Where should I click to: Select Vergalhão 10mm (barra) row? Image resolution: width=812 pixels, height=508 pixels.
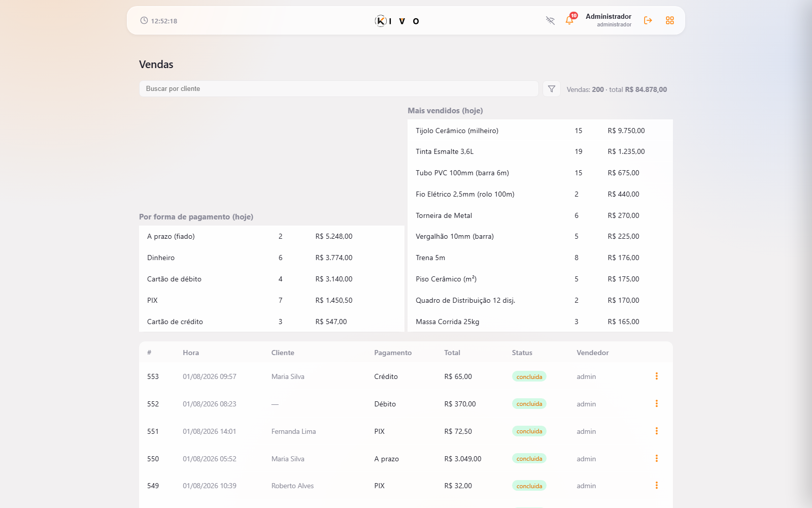click(x=540, y=236)
